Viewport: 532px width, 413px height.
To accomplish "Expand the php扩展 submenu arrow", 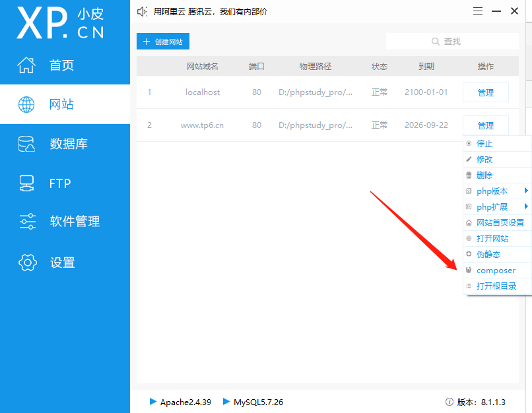I will point(526,206).
